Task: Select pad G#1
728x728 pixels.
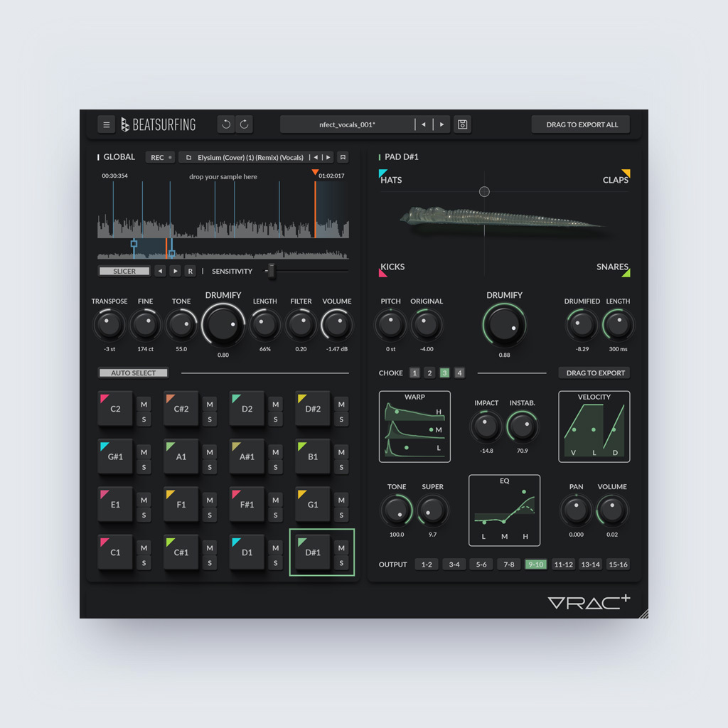Action: tap(115, 456)
